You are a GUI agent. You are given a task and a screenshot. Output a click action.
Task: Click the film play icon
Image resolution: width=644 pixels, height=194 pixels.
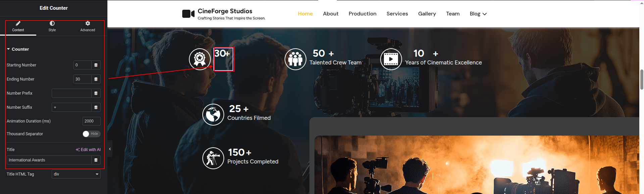(x=391, y=59)
